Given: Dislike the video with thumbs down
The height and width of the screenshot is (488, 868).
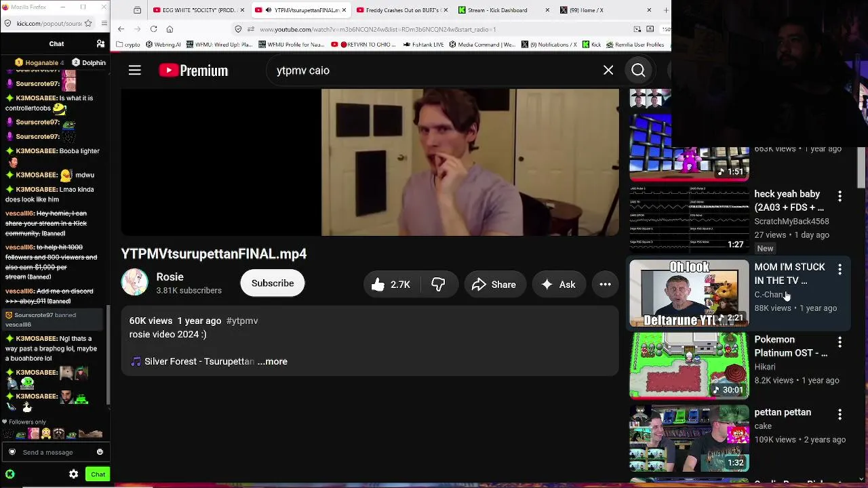Looking at the screenshot, I should point(438,285).
